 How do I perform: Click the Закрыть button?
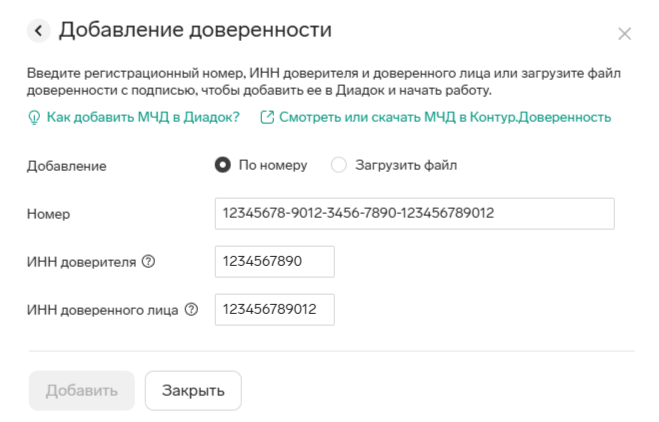193,390
